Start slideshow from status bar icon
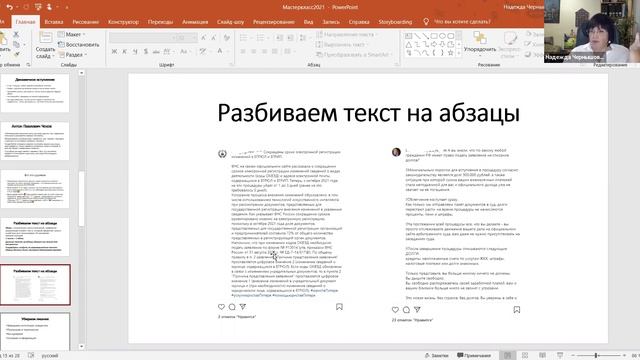The width and height of the screenshot is (640, 360). pos(560,356)
